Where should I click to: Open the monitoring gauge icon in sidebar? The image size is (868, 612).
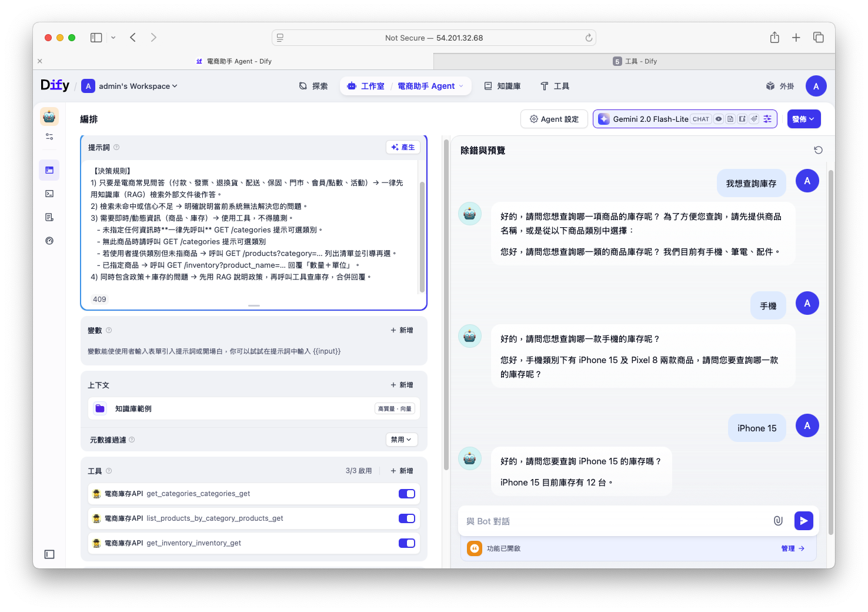point(49,241)
